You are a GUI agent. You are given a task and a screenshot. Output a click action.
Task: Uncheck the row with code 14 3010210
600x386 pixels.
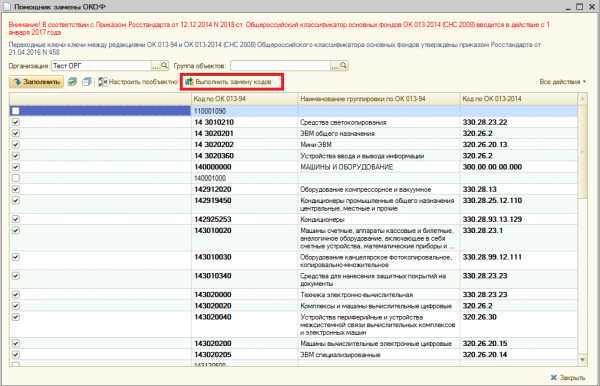click(x=15, y=122)
